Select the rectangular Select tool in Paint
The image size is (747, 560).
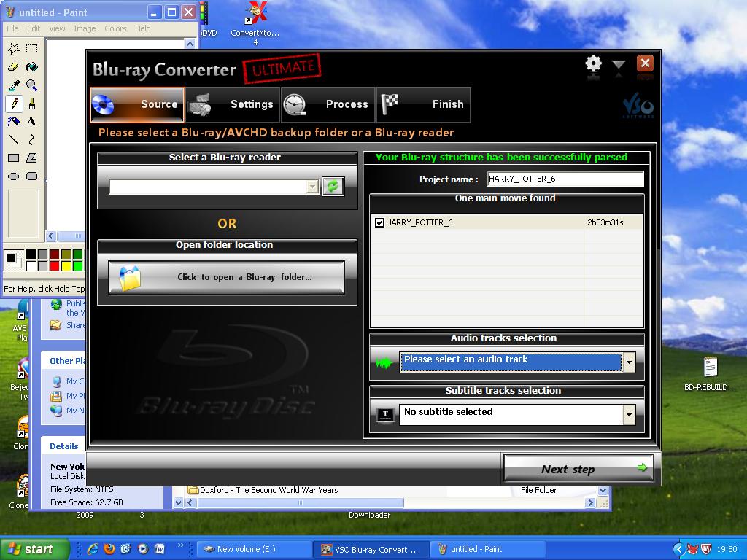[x=31, y=48]
